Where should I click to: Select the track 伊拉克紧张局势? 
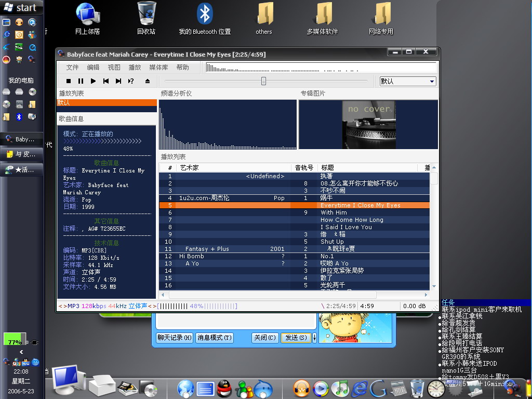pos(294,271)
